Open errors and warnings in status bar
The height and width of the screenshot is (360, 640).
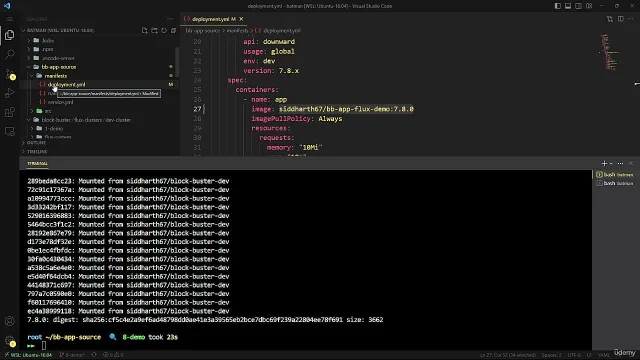113,355
